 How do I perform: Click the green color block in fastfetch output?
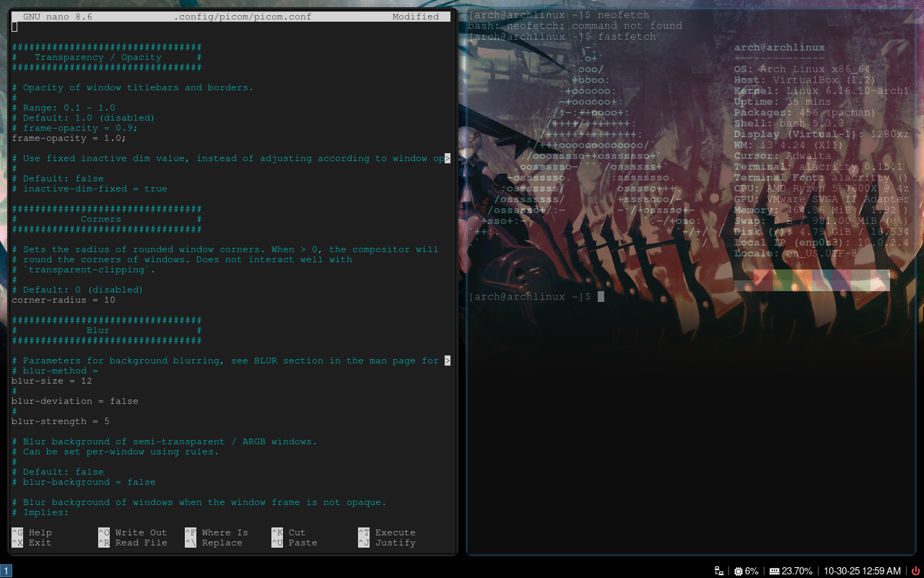[783, 280]
